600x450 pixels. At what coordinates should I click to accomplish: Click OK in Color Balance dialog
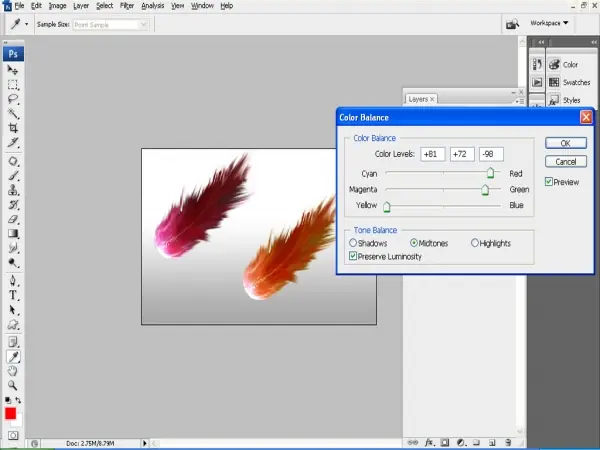(566, 143)
